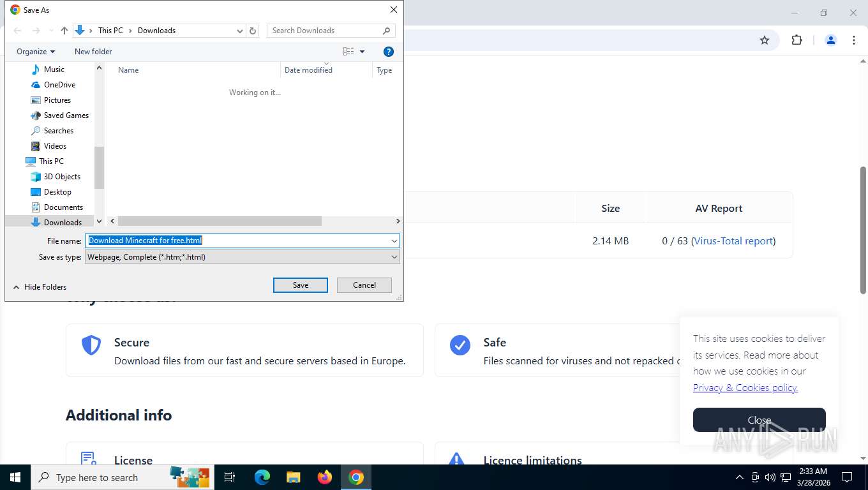Launch Microsoft Edge from taskbar
Screen dimensions: 868x490
pos(262,477)
